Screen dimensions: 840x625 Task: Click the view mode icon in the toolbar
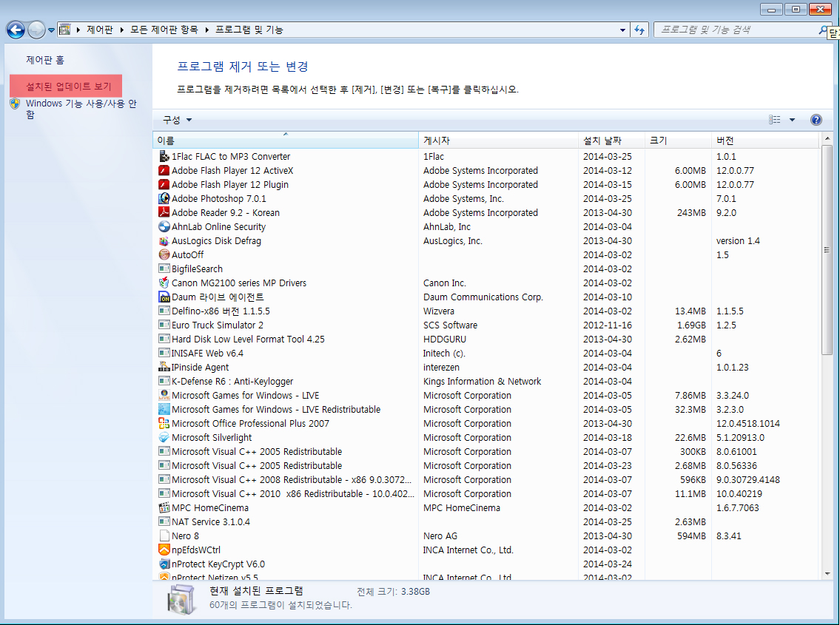[x=775, y=120]
